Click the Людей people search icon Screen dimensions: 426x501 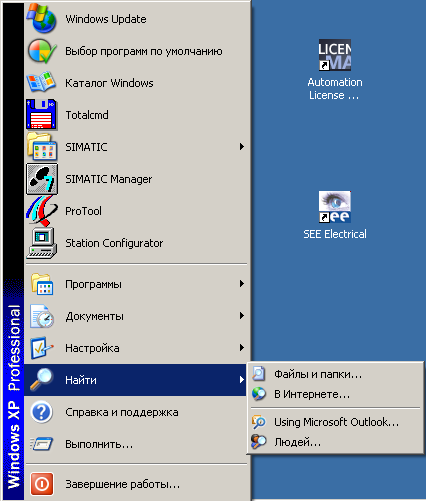(259, 442)
